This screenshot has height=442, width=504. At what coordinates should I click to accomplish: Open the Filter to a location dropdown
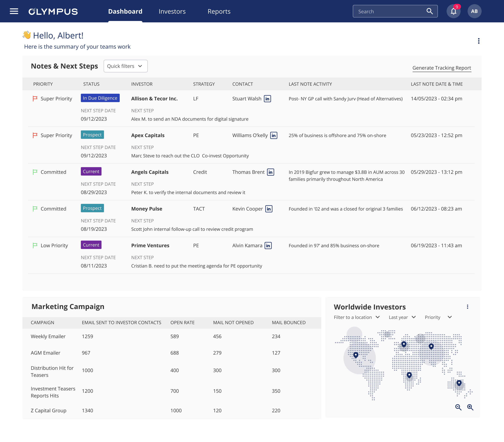(x=356, y=317)
